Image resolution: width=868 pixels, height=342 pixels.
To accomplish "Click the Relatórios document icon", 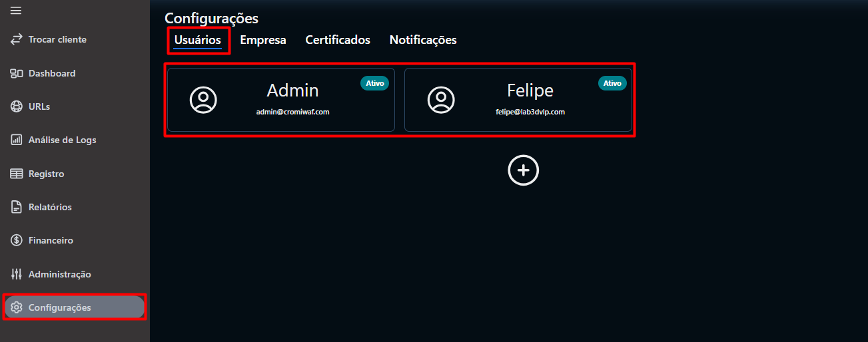I will click(x=17, y=207).
